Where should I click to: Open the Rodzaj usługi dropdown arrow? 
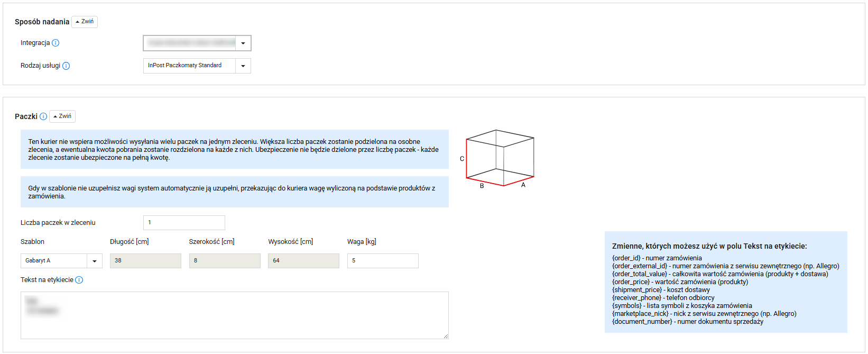[243, 66]
